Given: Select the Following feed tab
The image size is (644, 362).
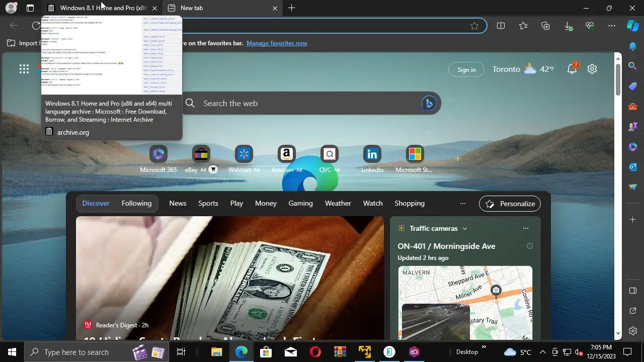Looking at the screenshot, I should coord(136,203).
